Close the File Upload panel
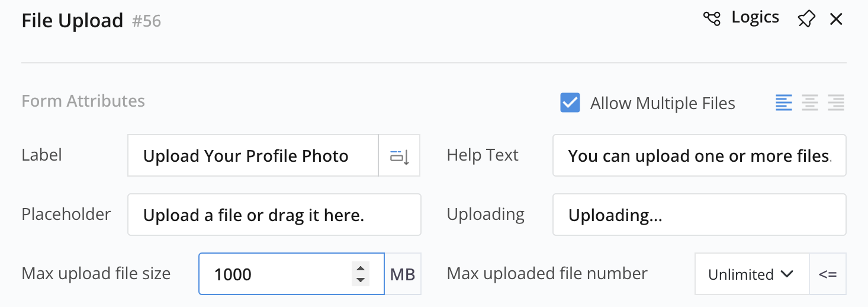This screenshot has width=868, height=307. pos(835,20)
